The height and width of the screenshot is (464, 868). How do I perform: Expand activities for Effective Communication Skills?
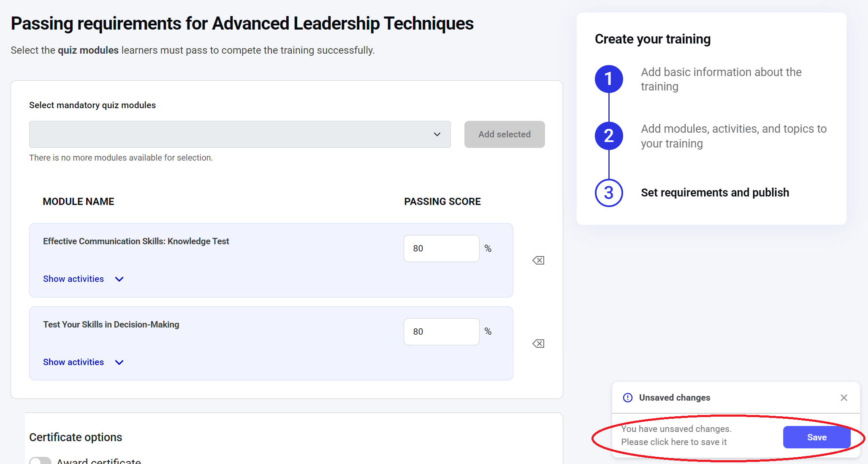tap(73, 279)
